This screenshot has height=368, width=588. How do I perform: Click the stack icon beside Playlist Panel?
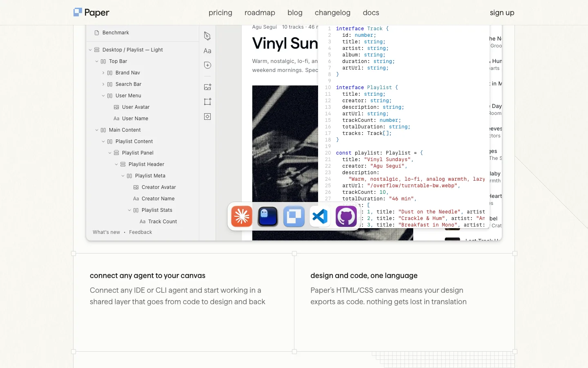pyautogui.click(x=116, y=153)
